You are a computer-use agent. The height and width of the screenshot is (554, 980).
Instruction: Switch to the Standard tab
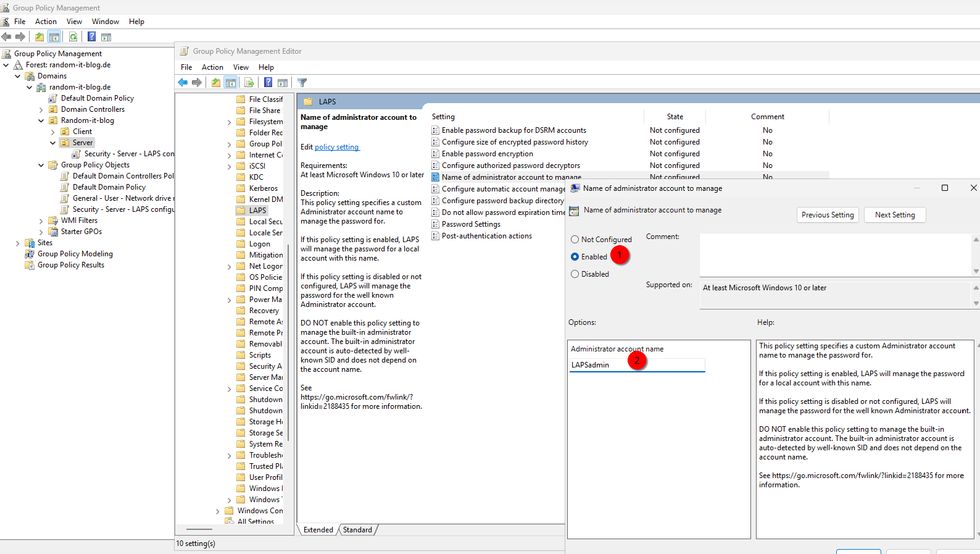(358, 530)
